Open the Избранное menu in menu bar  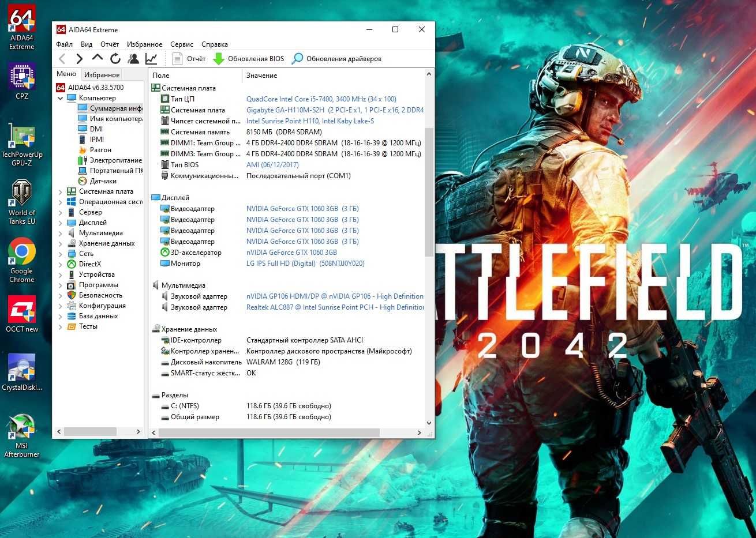click(x=144, y=44)
